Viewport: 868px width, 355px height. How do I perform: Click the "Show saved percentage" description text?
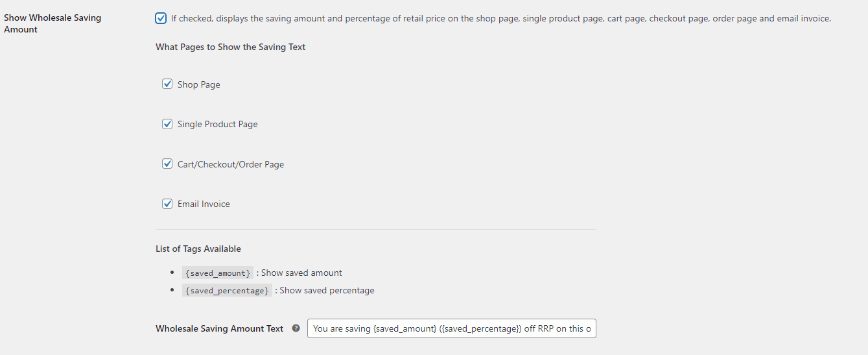(327, 290)
